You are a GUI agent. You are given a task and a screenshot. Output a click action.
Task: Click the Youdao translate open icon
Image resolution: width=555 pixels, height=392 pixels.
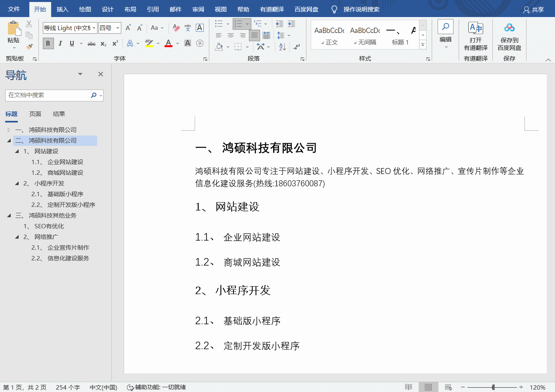476,28
